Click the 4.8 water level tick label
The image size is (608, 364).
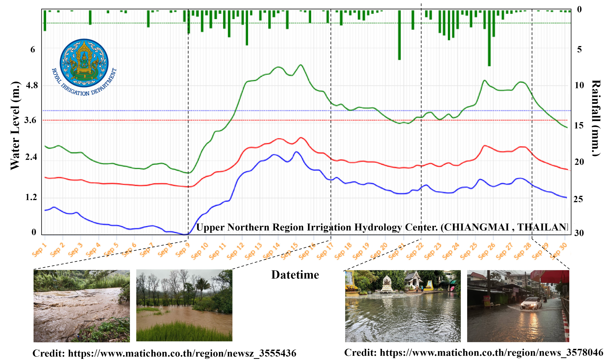click(x=32, y=85)
